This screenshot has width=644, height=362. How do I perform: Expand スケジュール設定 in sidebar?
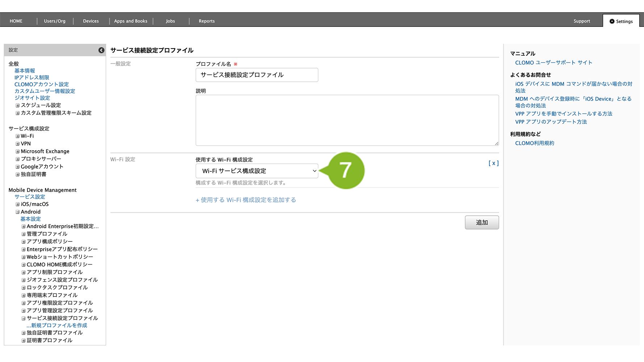(17, 105)
